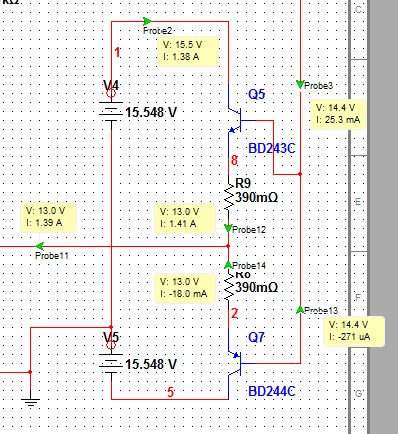Select the Probe11 green arrow marker
398x434 pixels.
tap(40, 246)
